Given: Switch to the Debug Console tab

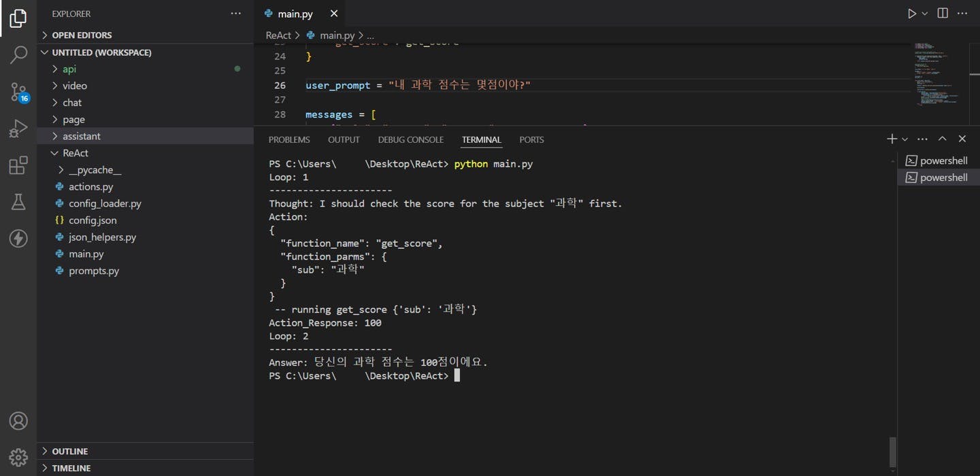Looking at the screenshot, I should (x=410, y=139).
